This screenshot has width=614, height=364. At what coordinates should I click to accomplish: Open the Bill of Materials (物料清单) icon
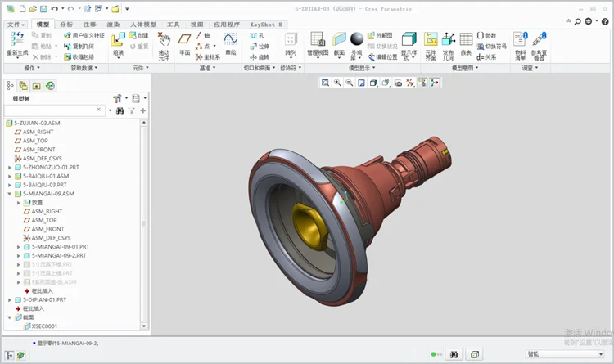pos(520,41)
